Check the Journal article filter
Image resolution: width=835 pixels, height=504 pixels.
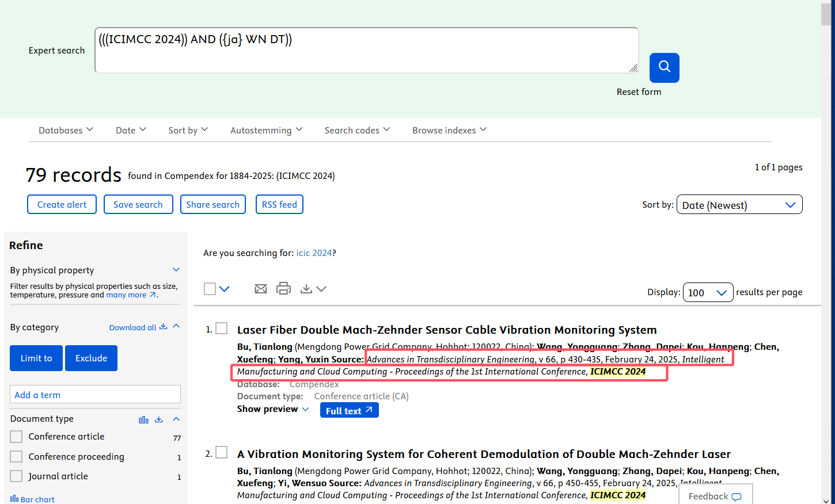pos(17,476)
